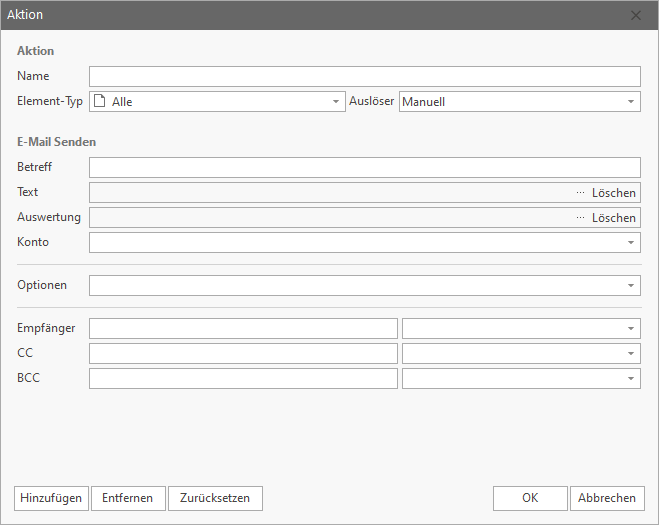Screen dimensions: 659x525
Task: Confirm the dialog with OK
Action: (x=530, y=498)
